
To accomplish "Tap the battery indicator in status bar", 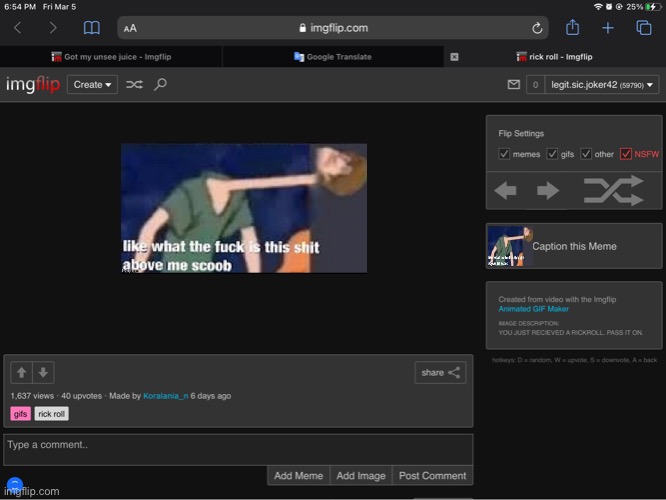I will click(x=651, y=7).
